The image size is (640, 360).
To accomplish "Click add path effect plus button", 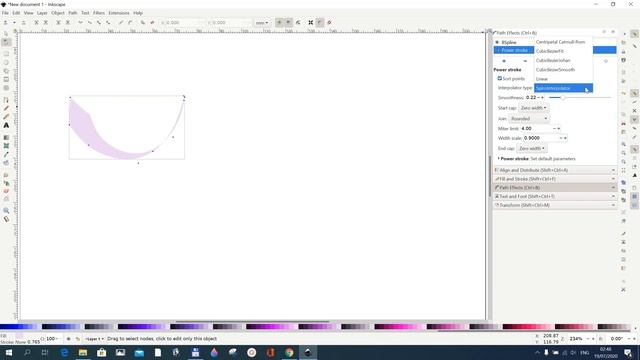I will [504, 61].
